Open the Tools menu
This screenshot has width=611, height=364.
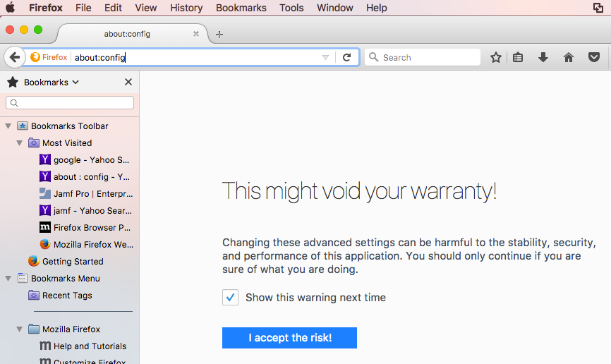point(291,8)
